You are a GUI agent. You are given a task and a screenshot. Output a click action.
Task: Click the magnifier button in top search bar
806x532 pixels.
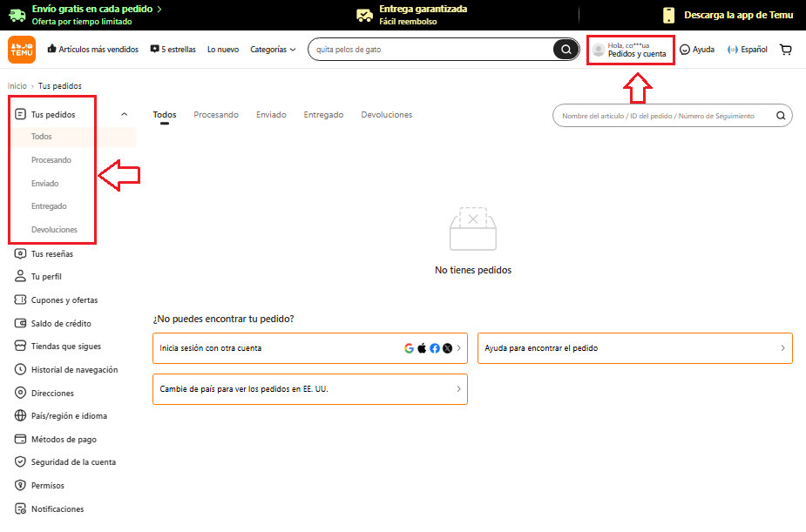tap(566, 50)
